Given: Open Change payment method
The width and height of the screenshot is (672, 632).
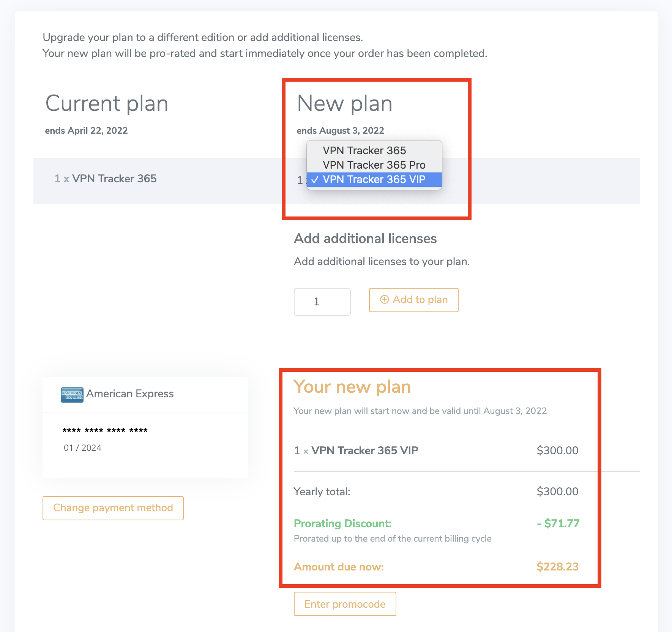Looking at the screenshot, I should click(113, 508).
